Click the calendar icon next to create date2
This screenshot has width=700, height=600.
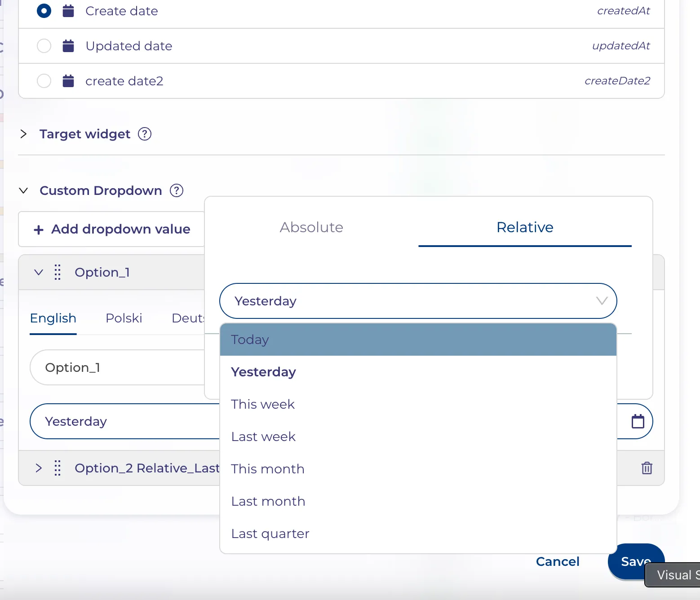[x=68, y=81]
